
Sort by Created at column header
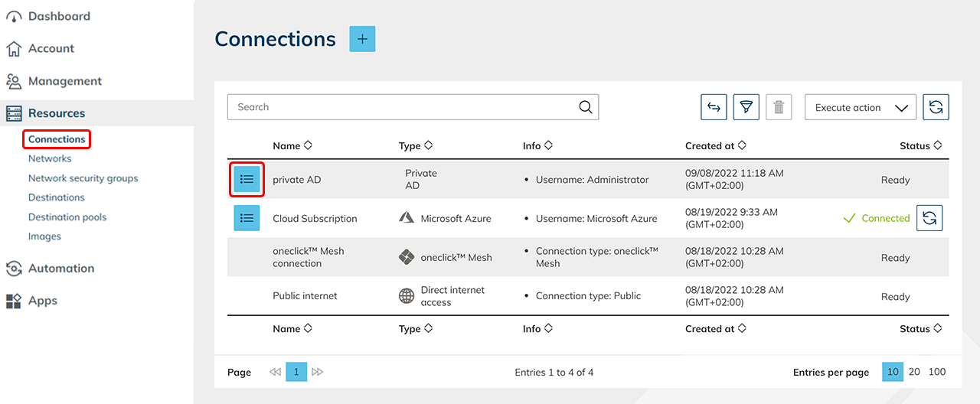point(715,145)
